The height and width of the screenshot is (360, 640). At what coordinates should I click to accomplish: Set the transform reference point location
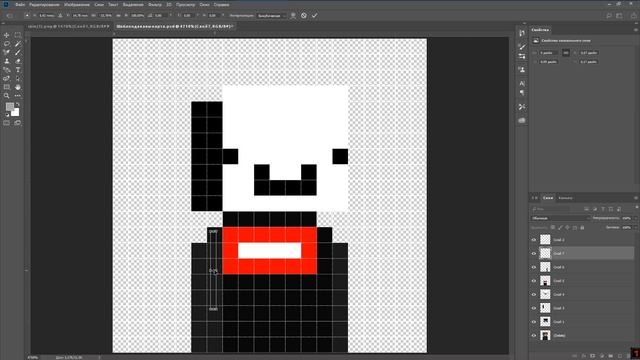[x=27, y=16]
